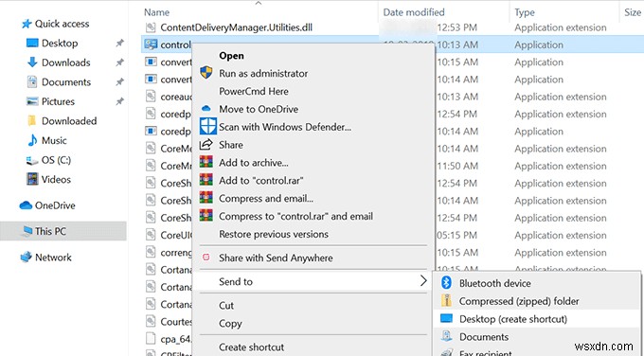Sort by the Name column header
Screen dimensions: 644x356
click(x=157, y=12)
